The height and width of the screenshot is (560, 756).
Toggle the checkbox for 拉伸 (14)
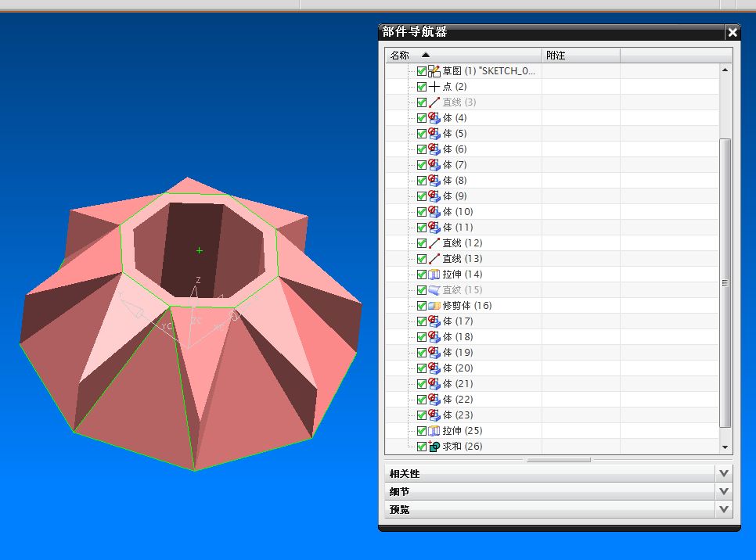click(x=421, y=275)
